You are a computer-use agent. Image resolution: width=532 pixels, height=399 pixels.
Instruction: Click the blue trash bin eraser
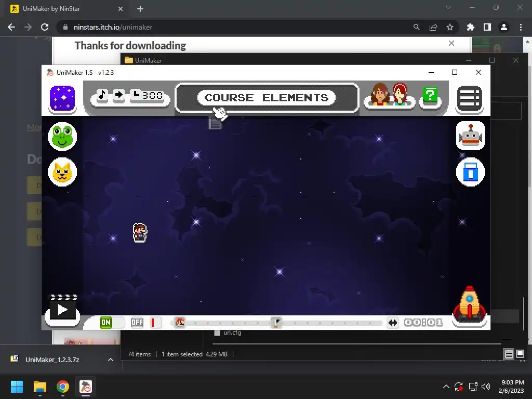(471, 171)
